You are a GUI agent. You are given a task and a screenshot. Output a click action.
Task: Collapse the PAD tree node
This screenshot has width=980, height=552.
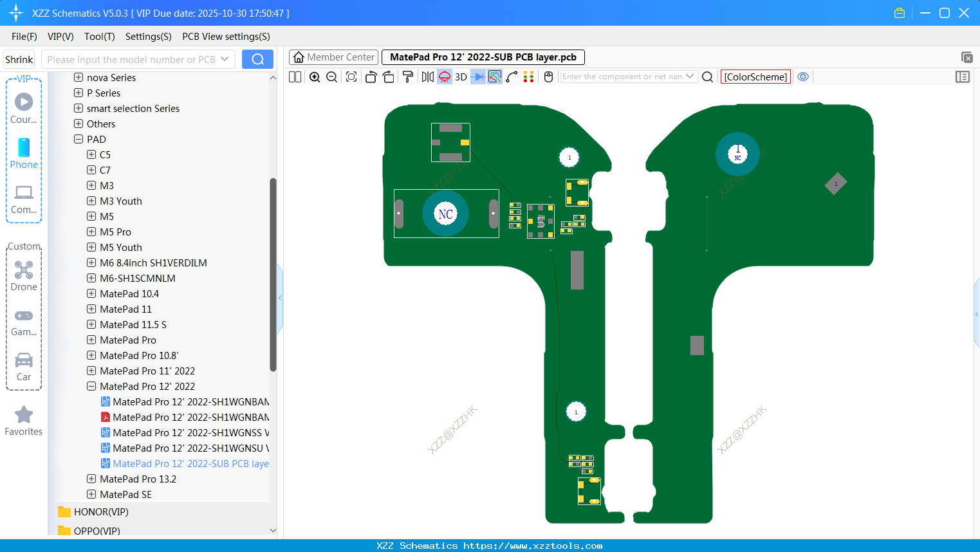pyautogui.click(x=79, y=139)
